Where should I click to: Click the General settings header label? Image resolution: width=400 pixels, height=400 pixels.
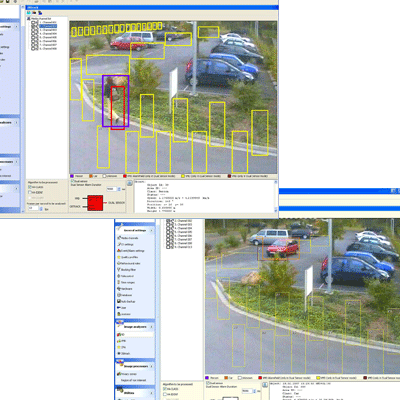point(135,230)
